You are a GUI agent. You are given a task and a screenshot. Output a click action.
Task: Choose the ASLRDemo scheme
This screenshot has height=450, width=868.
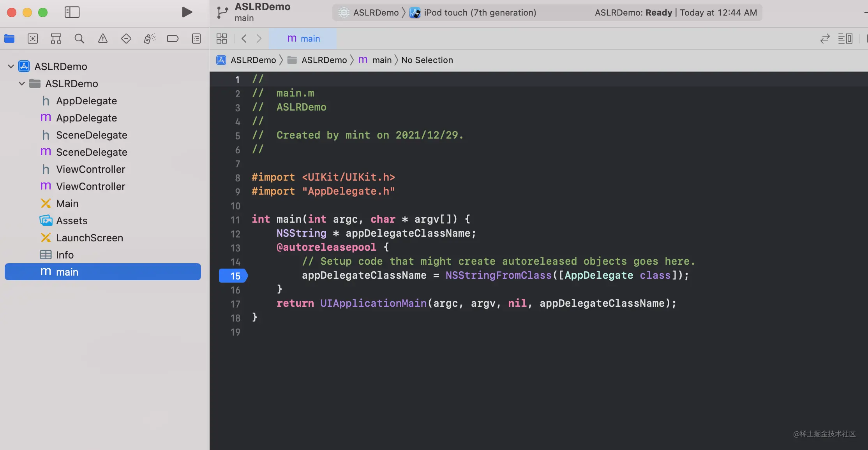pyautogui.click(x=368, y=12)
